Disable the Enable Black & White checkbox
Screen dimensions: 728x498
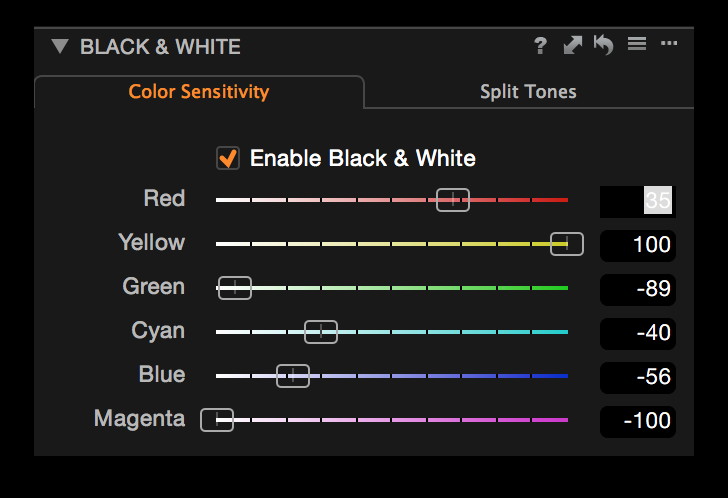(228, 158)
